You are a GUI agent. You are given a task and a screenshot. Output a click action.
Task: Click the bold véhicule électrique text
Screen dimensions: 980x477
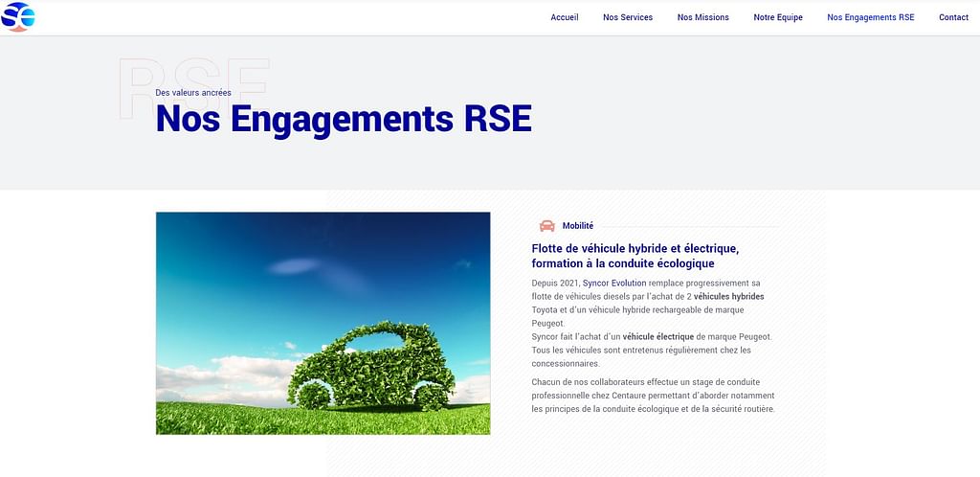[657, 337]
